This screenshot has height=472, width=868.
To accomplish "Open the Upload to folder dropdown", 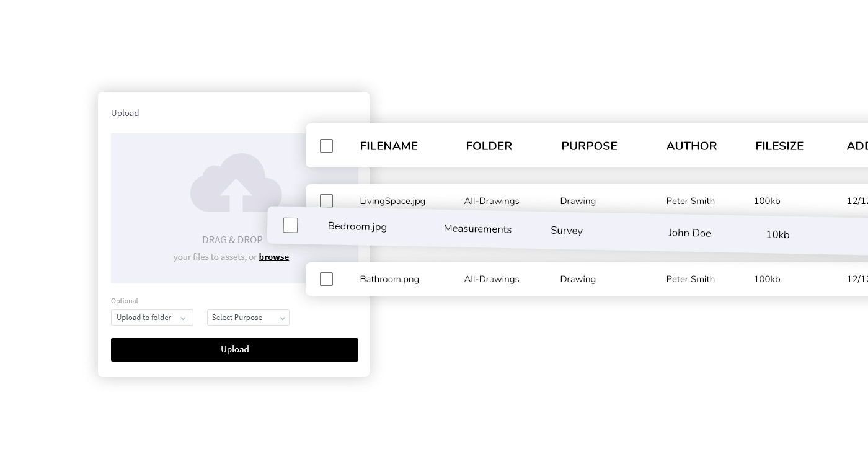I will [x=152, y=318].
